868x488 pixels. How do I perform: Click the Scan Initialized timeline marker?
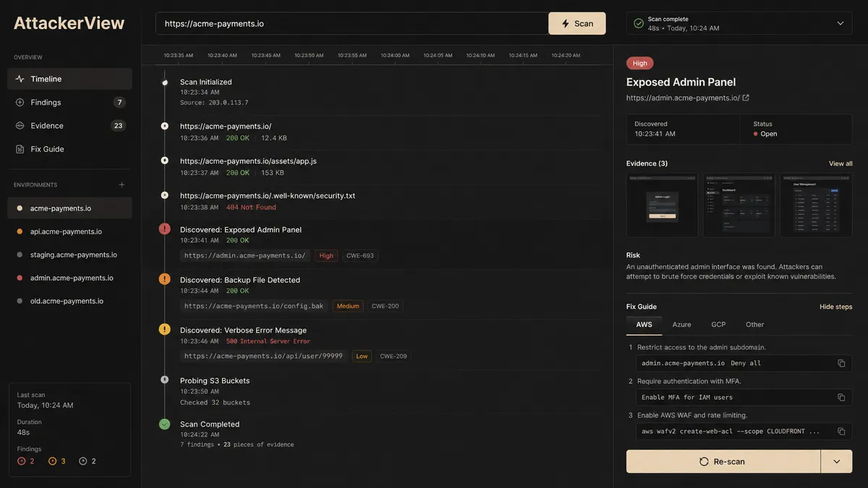[164, 82]
